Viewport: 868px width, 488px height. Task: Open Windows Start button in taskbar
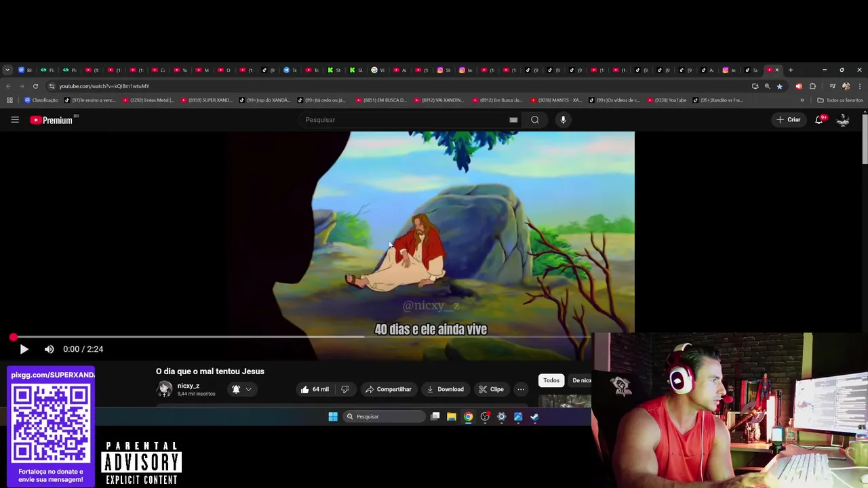click(x=333, y=417)
